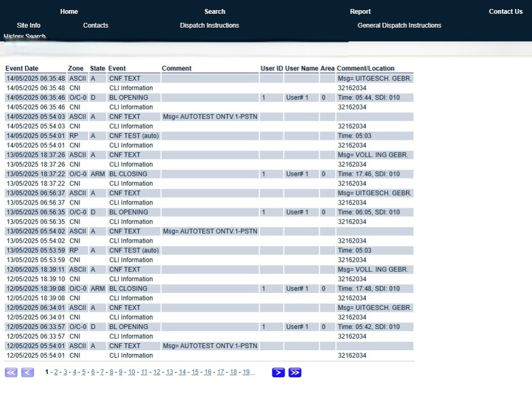Click the Area column header
This screenshot has height=398, width=532.
tap(327, 69)
